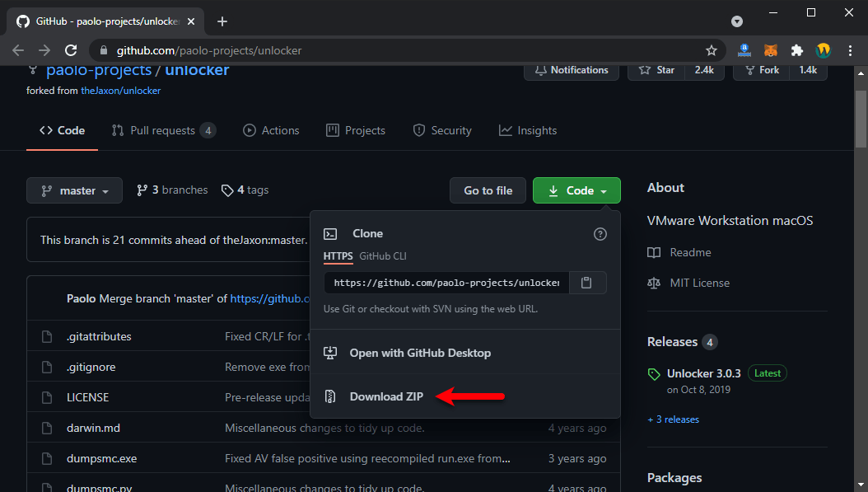
Task: Open the .gitattributes file
Action: tap(99, 336)
